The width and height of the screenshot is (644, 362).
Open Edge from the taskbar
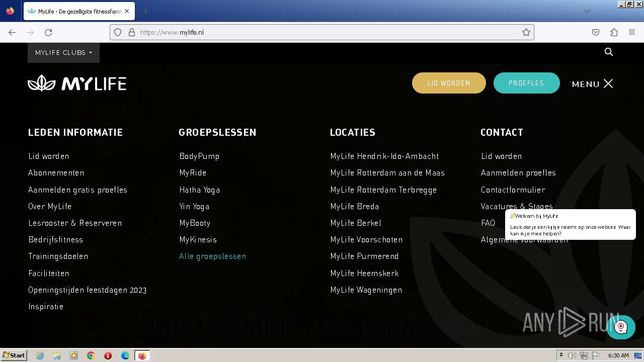tap(125, 355)
